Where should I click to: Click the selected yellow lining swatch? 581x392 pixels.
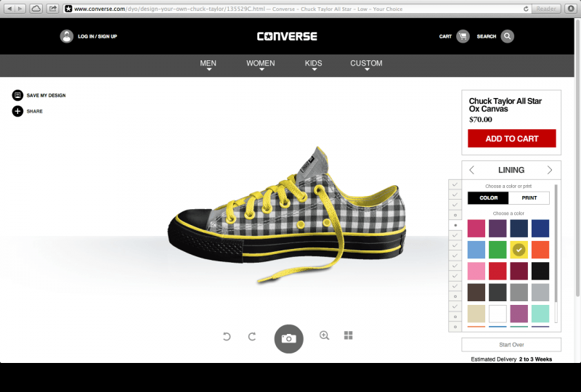(x=519, y=250)
